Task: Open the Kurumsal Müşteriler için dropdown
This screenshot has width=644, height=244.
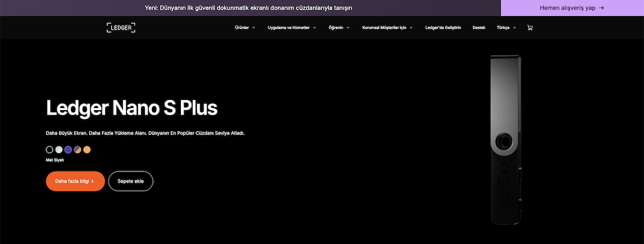Action: pyautogui.click(x=387, y=27)
